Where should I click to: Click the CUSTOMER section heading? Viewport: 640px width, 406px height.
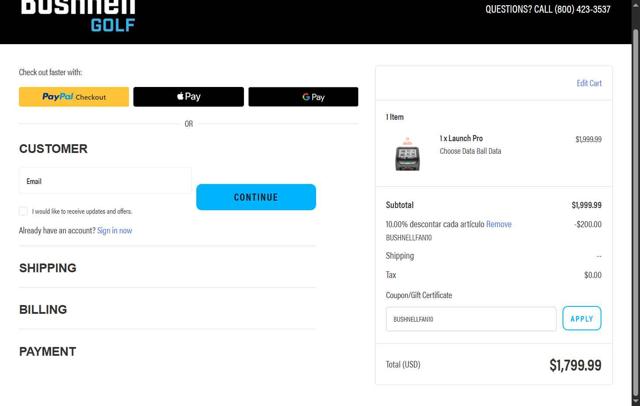click(53, 149)
